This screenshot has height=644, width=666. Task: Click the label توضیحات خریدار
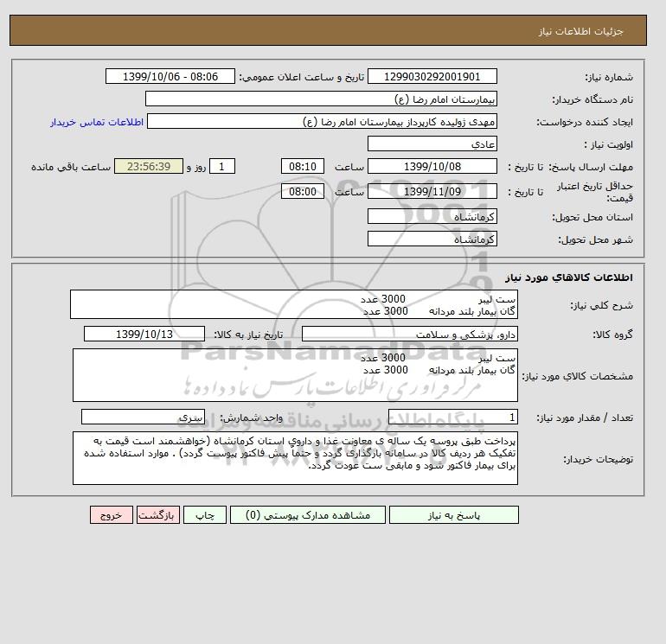(x=599, y=459)
